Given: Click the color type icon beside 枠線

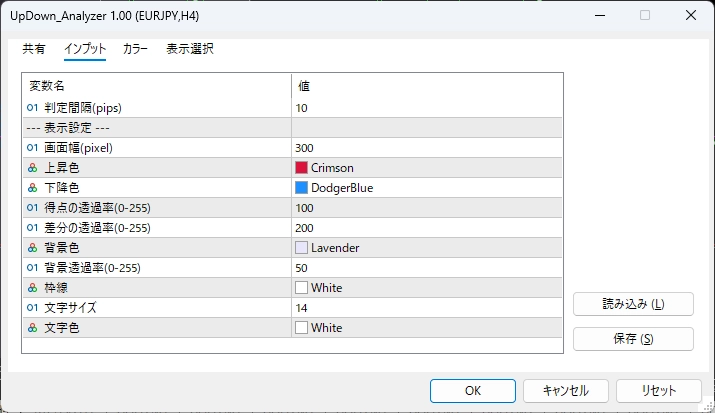Looking at the screenshot, I should pyautogui.click(x=33, y=288).
